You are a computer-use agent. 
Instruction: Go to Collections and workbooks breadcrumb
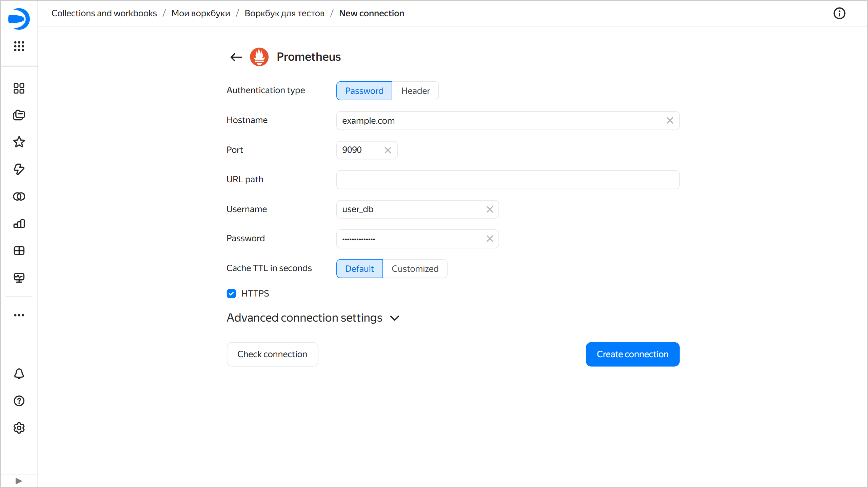click(x=104, y=13)
